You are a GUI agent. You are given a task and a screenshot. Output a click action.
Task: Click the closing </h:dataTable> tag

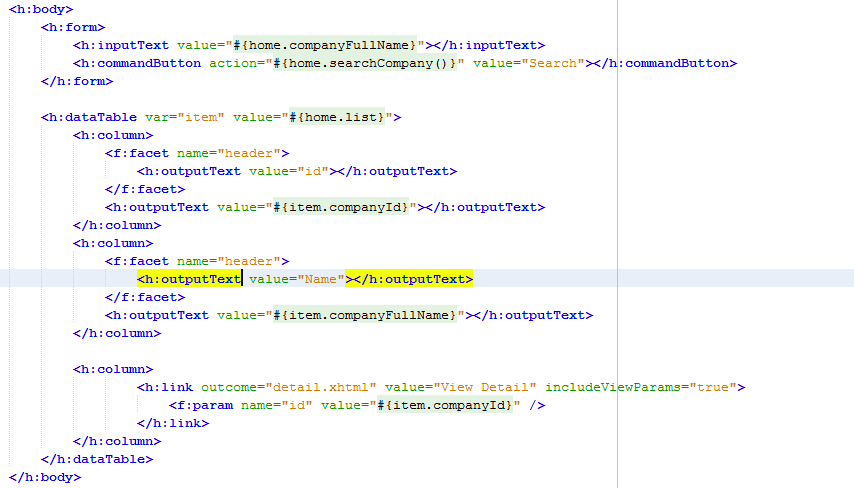[x=97, y=459]
